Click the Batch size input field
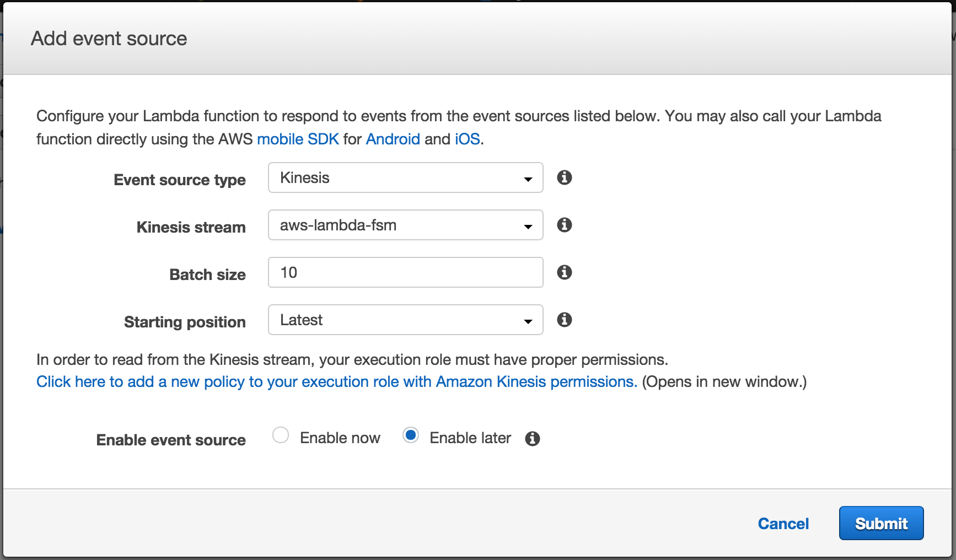This screenshot has width=956, height=560. [406, 272]
